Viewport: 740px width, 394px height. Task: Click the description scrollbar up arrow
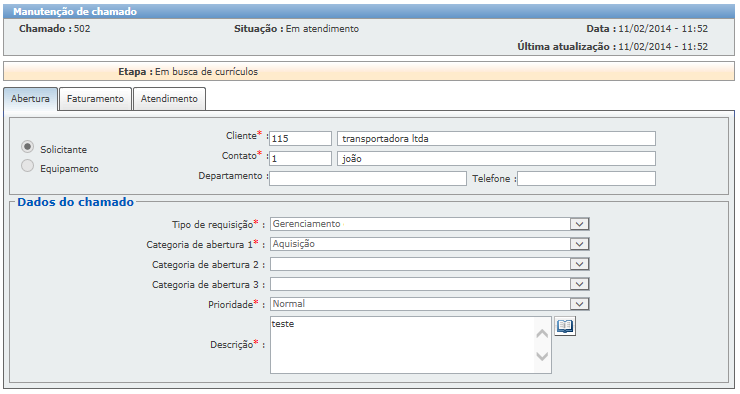[x=542, y=334]
